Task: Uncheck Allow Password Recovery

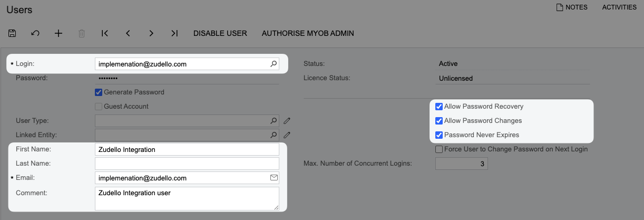Action: tap(439, 107)
